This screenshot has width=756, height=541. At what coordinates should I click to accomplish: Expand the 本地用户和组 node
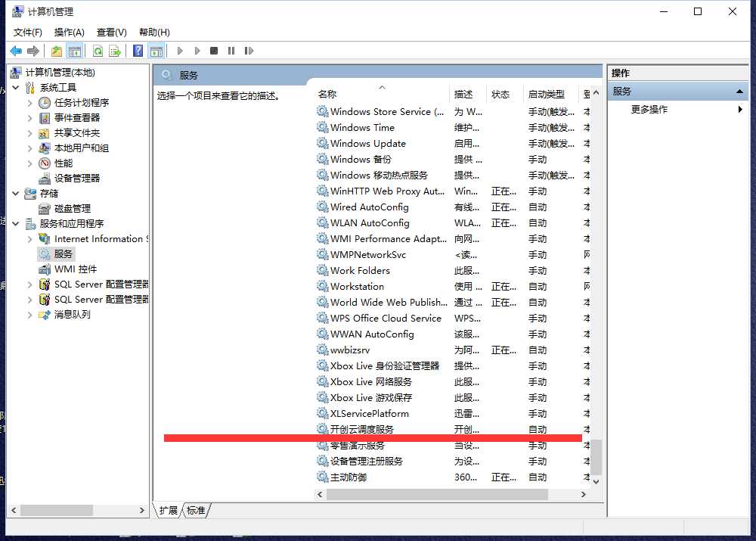coord(30,148)
